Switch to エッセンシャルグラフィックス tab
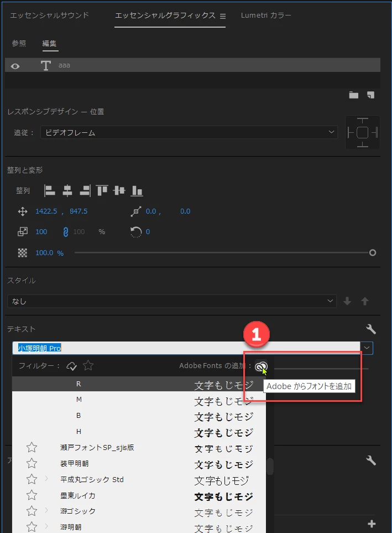This screenshot has width=392, height=533. (x=165, y=15)
